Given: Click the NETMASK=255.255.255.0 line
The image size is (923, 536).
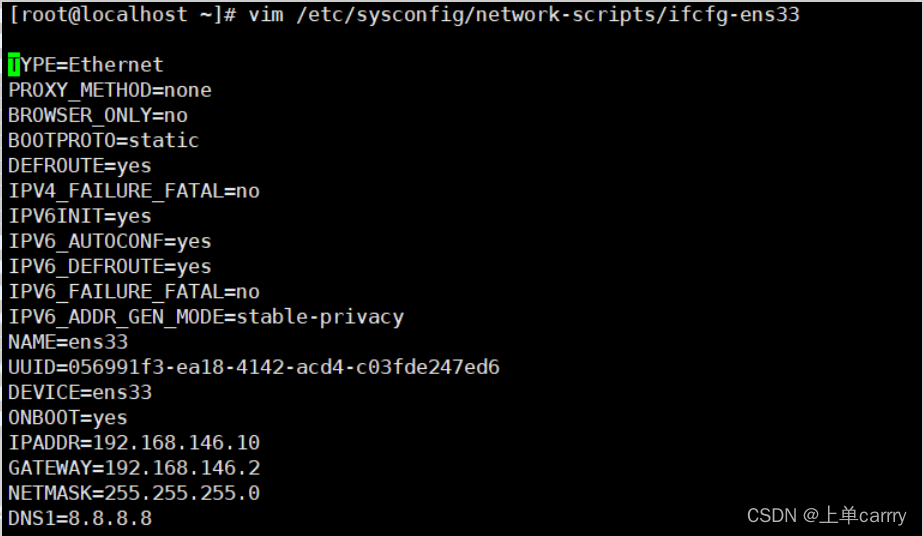Looking at the screenshot, I should click(134, 493).
